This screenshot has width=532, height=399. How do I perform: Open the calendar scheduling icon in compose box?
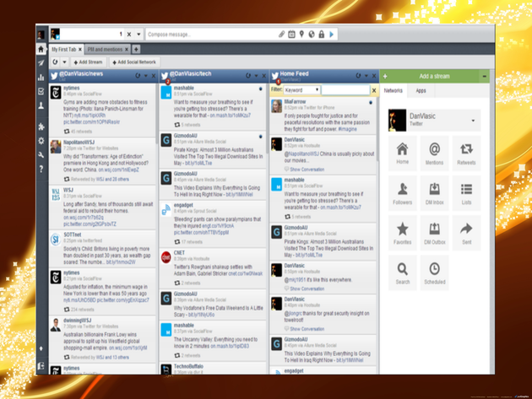tap(291, 35)
